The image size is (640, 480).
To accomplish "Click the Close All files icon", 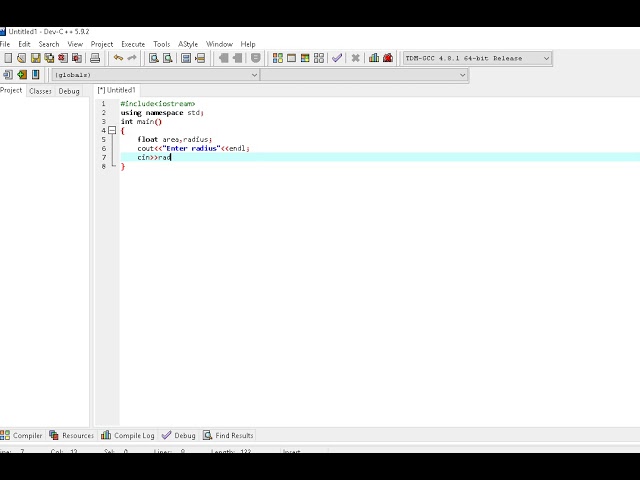I will tap(77, 58).
